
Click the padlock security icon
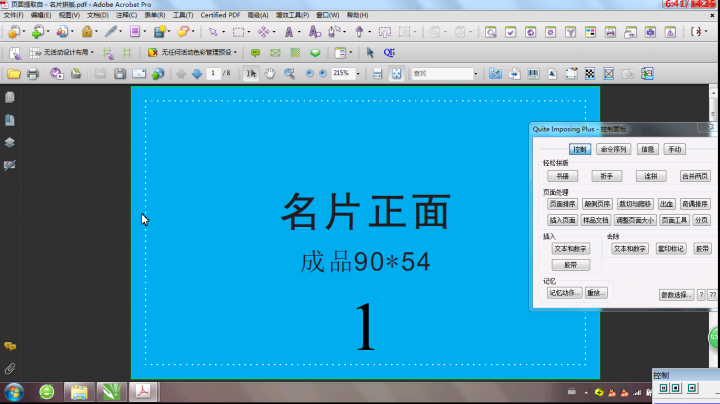pyautogui.click(x=87, y=32)
